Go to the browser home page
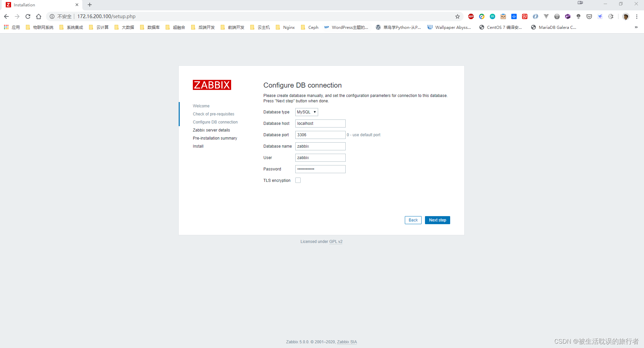644x348 pixels. tap(39, 16)
